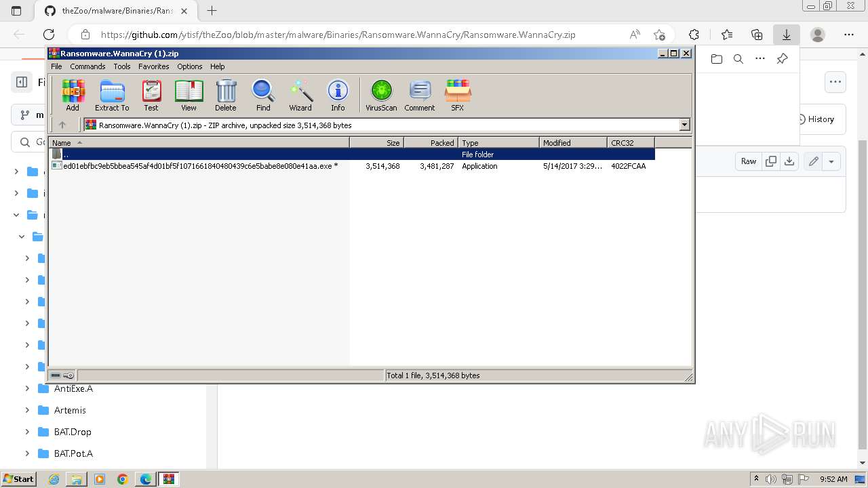Expand the BAT.Drop folder

click(x=27, y=432)
